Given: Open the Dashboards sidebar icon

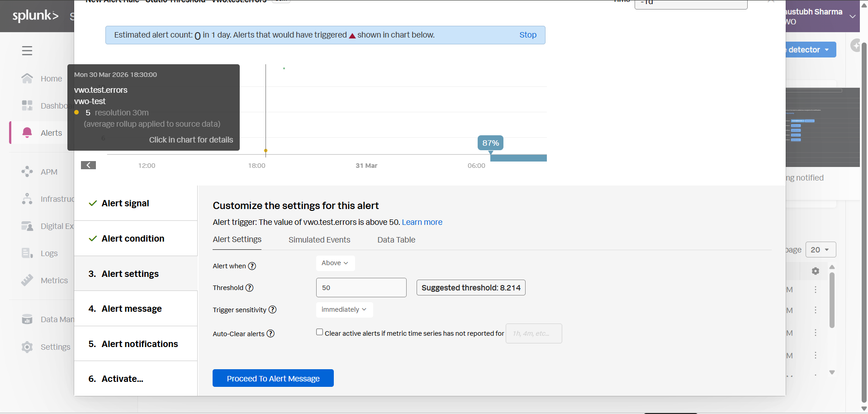Looking at the screenshot, I should 27,105.
